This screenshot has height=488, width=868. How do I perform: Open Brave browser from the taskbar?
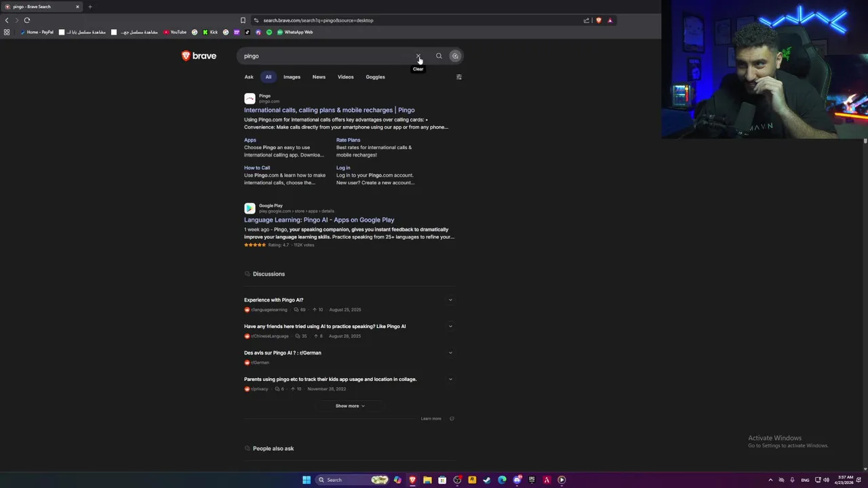pyautogui.click(x=412, y=480)
